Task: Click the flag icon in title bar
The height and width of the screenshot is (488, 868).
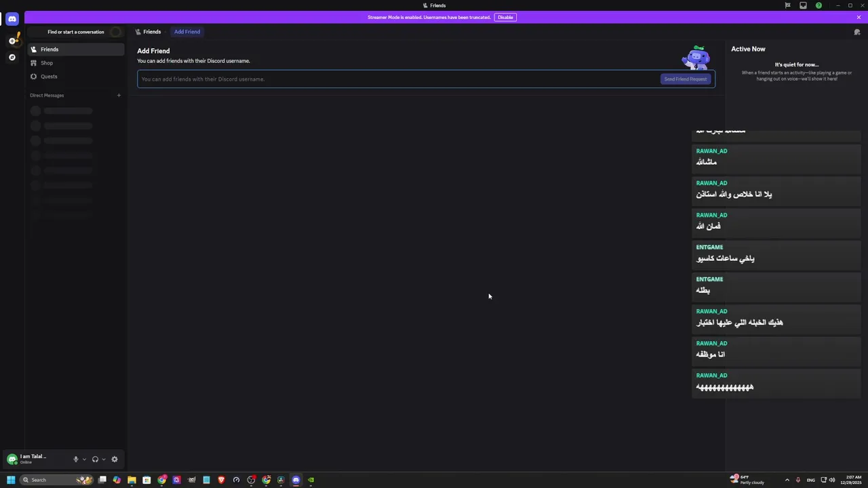Action: pos(787,5)
